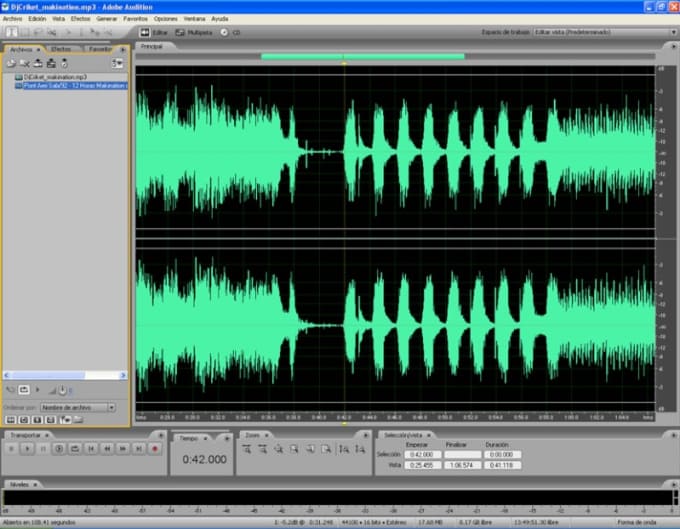Viewport: 680px width, 529px height.
Task: Open the Nombre de archivo sort dropdown
Action: pos(78,408)
